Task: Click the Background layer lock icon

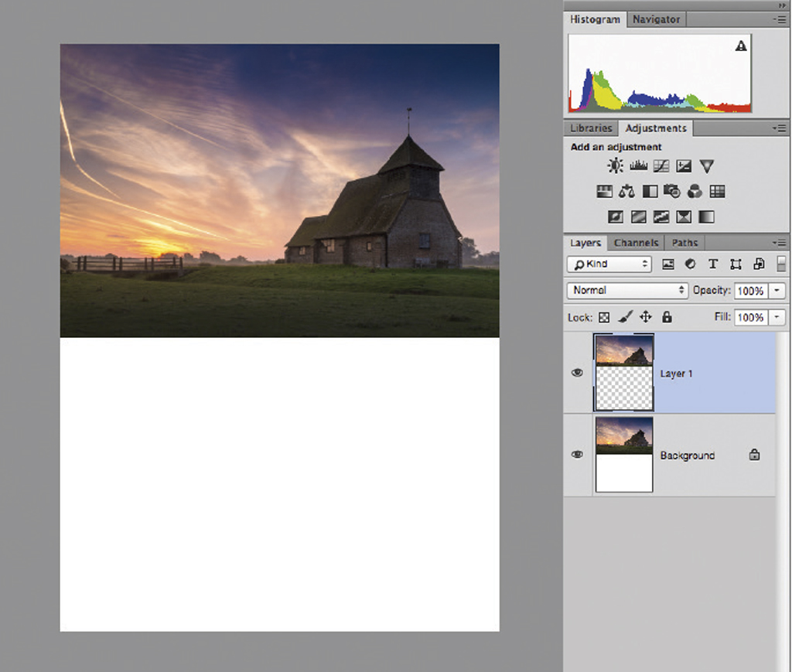Action: click(754, 455)
